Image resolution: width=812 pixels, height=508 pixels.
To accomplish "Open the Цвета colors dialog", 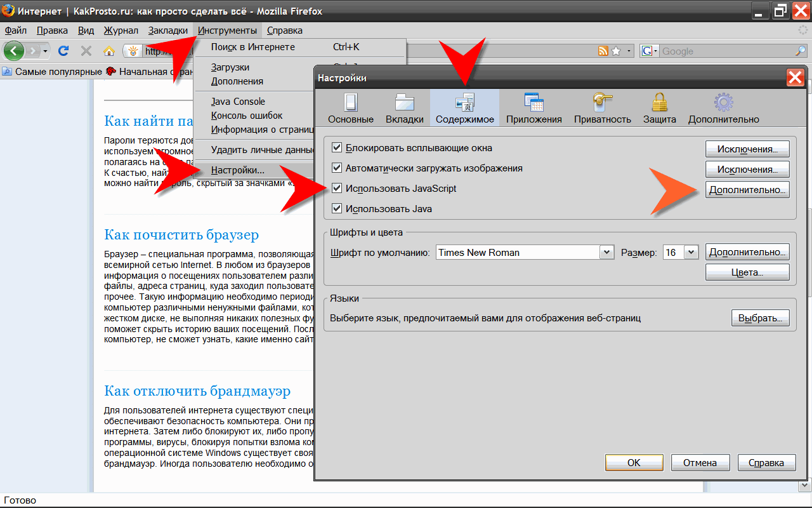I will [747, 272].
